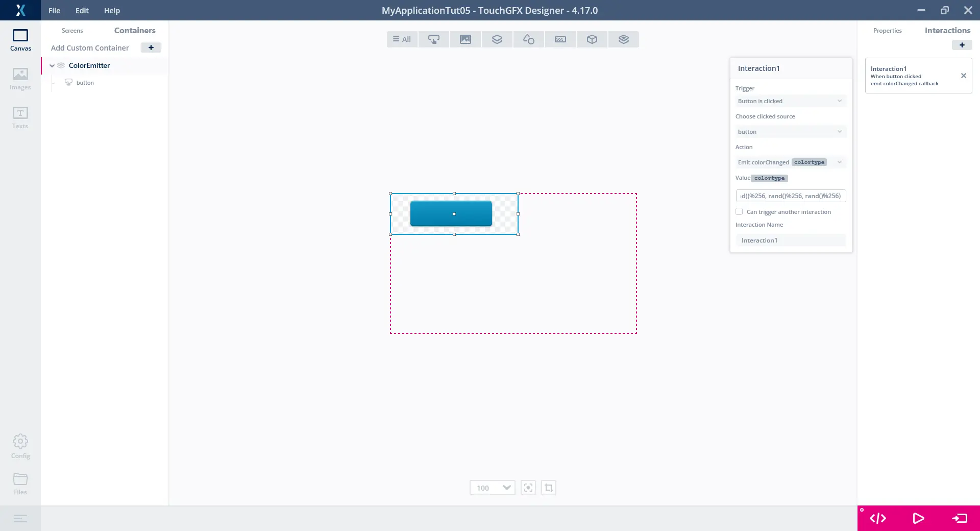Open the Images sidebar panel
Viewport: 980px width, 531px height.
pyautogui.click(x=20, y=79)
